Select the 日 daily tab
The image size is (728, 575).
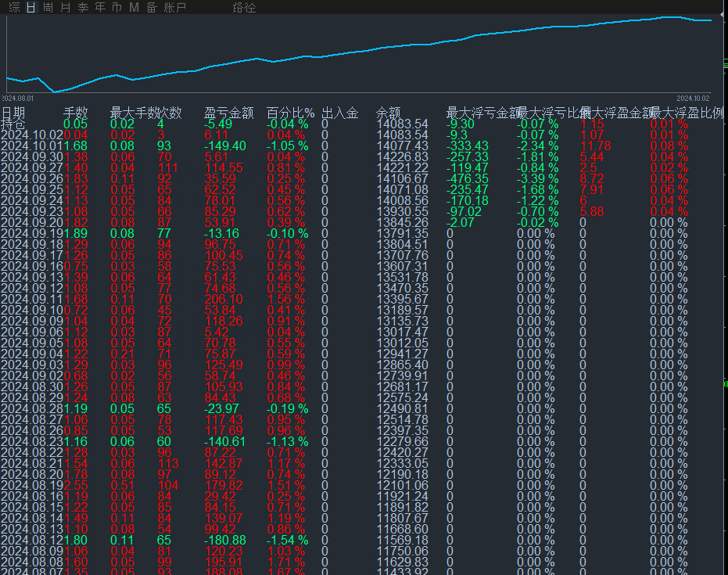[x=30, y=7]
